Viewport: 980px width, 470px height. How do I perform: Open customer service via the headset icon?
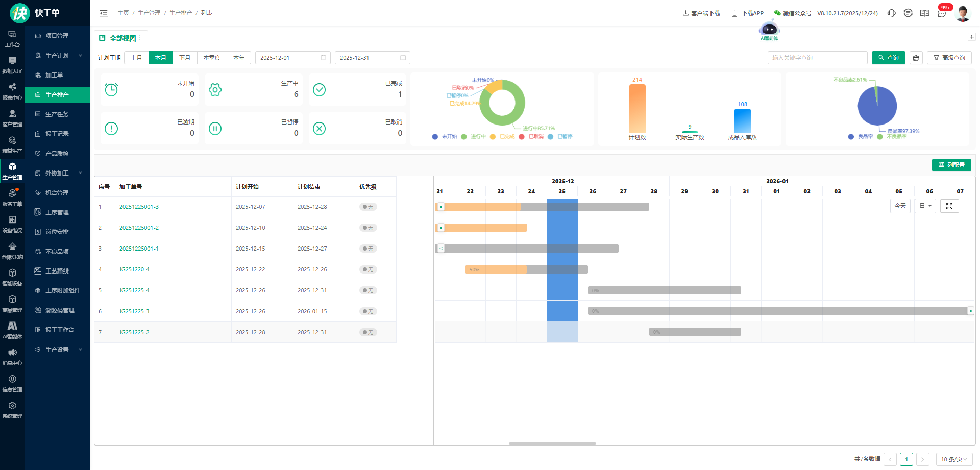[891, 13]
